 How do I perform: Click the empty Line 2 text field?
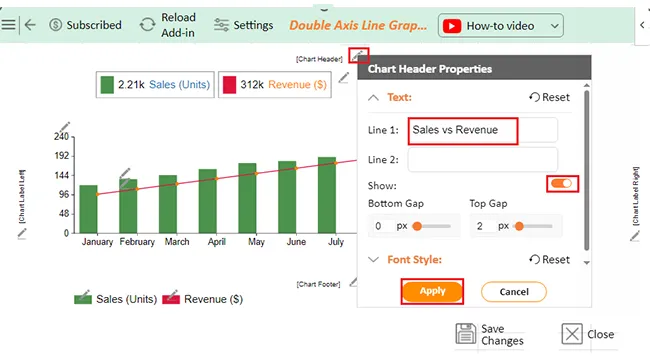[x=483, y=160]
